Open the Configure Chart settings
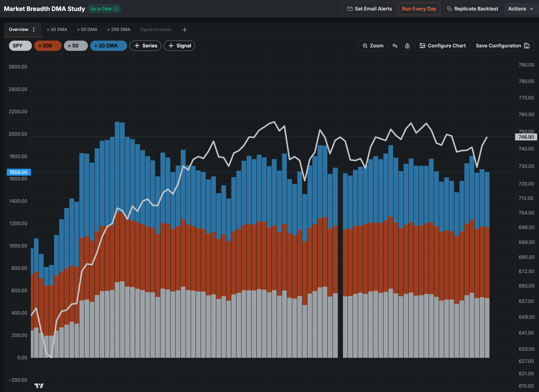 (x=442, y=46)
